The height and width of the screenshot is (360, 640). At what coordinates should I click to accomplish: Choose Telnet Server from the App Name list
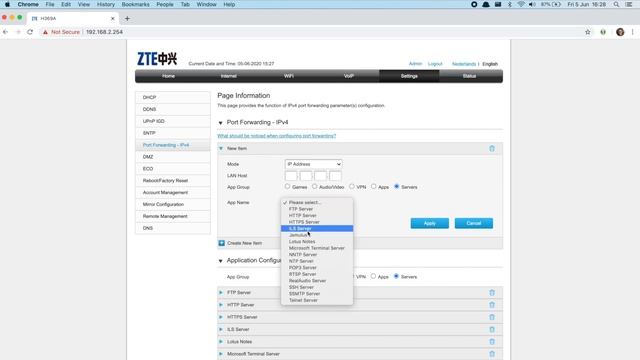coord(317,300)
